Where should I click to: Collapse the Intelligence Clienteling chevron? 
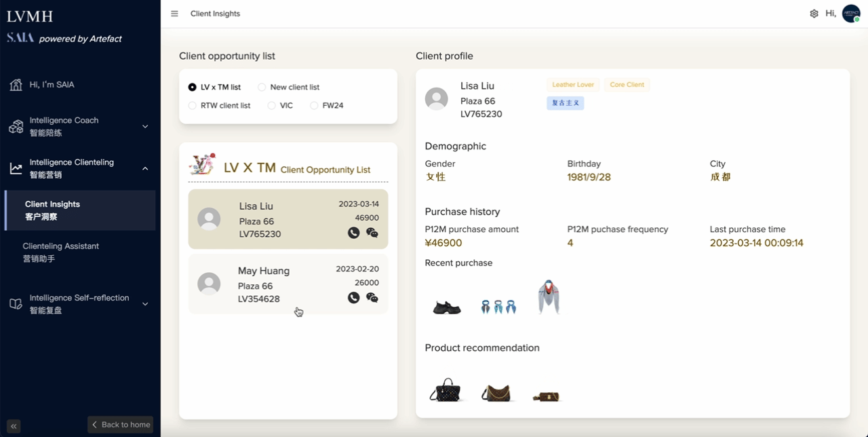[145, 168]
